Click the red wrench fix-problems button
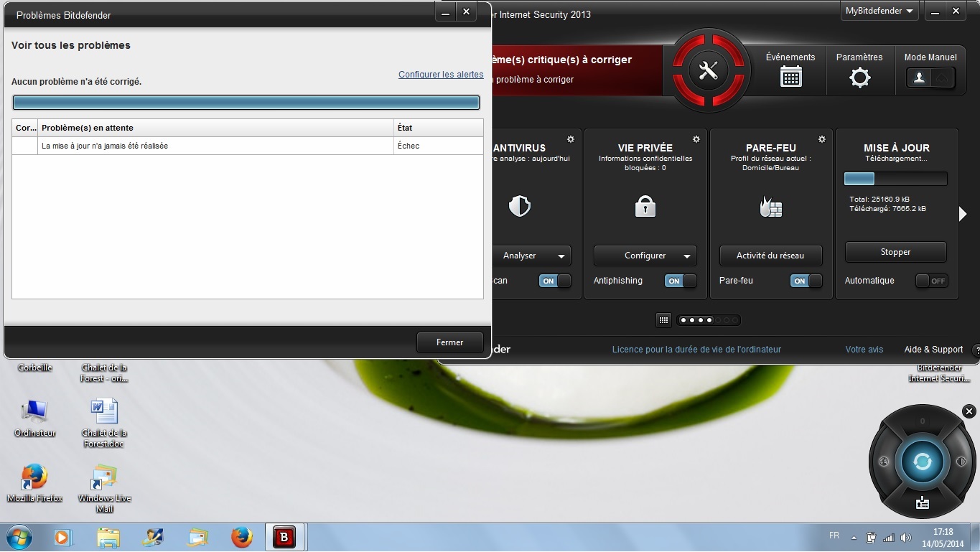 click(709, 70)
